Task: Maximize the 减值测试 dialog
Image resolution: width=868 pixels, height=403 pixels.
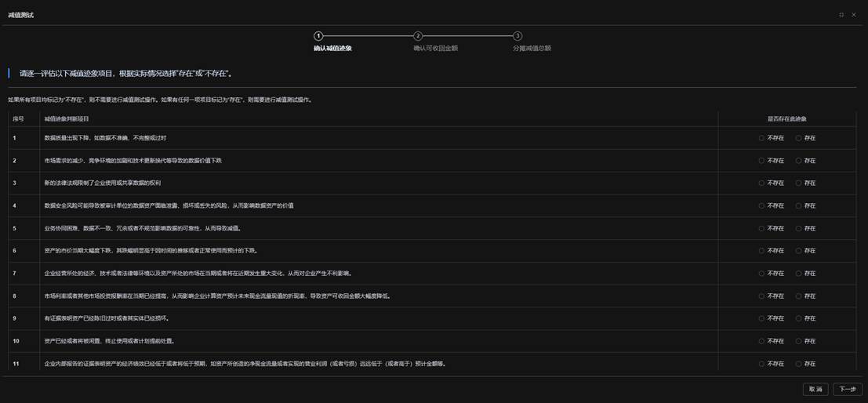Action: [841, 15]
